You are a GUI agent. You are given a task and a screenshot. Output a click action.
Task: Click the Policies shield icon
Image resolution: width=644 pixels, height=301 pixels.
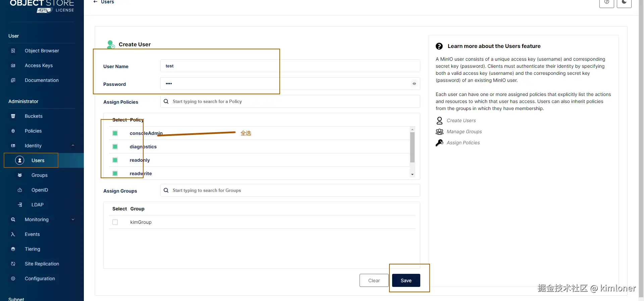coord(13,131)
